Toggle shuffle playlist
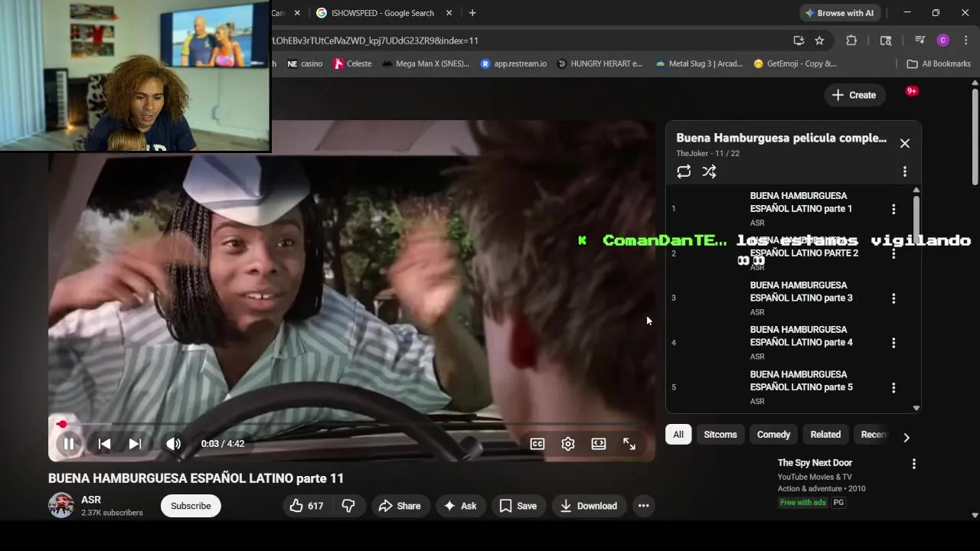The height and width of the screenshot is (551, 980). pos(709,171)
